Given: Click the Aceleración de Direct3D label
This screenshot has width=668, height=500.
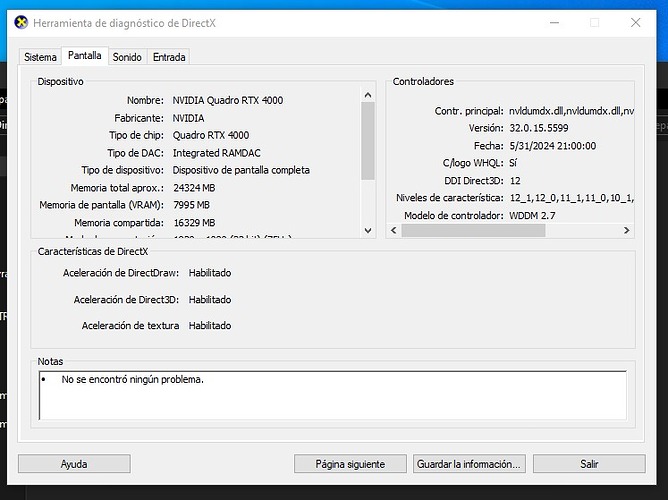Looking at the screenshot, I should pyautogui.click(x=126, y=300).
